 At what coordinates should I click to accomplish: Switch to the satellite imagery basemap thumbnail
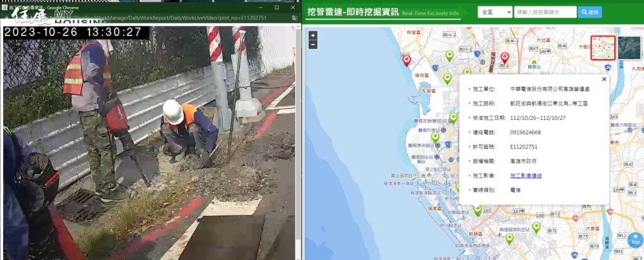(629, 48)
